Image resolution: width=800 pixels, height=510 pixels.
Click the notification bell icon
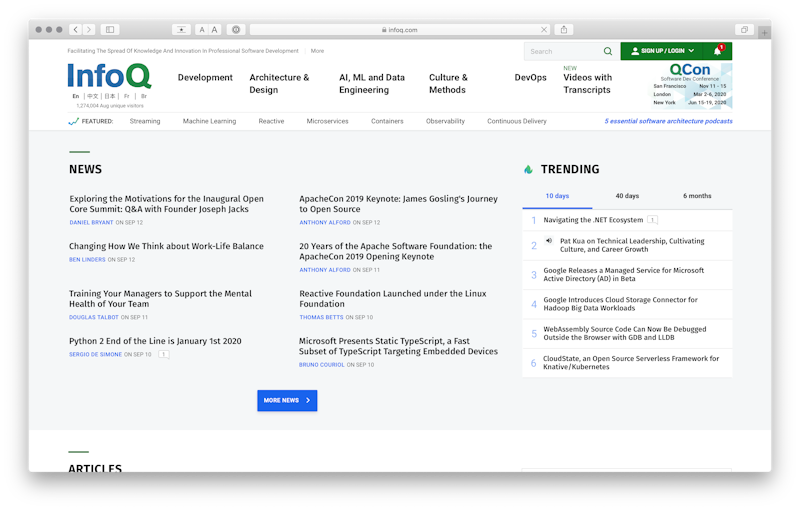coord(717,51)
